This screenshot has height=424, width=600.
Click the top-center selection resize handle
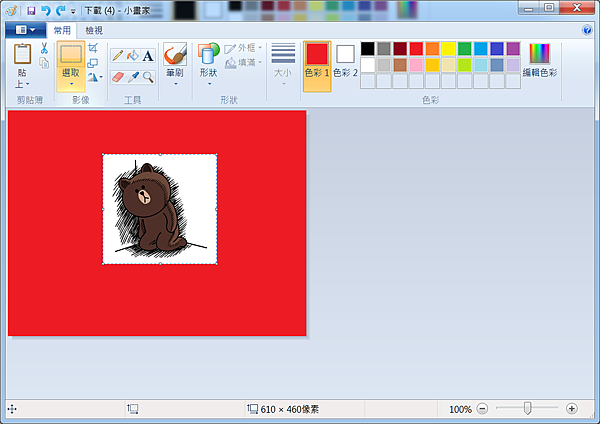160,154
